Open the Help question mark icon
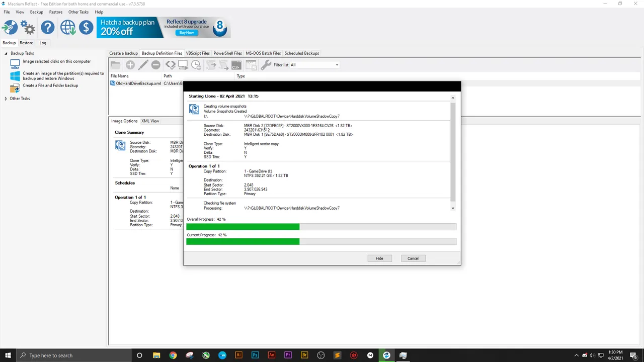Image resolution: width=644 pixels, height=362 pixels. coord(48,27)
